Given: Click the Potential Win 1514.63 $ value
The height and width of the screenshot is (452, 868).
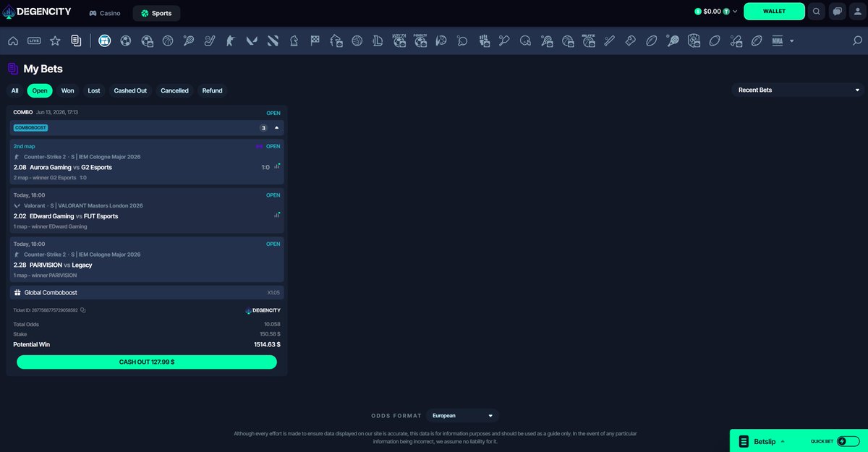Looking at the screenshot, I should coord(267,345).
